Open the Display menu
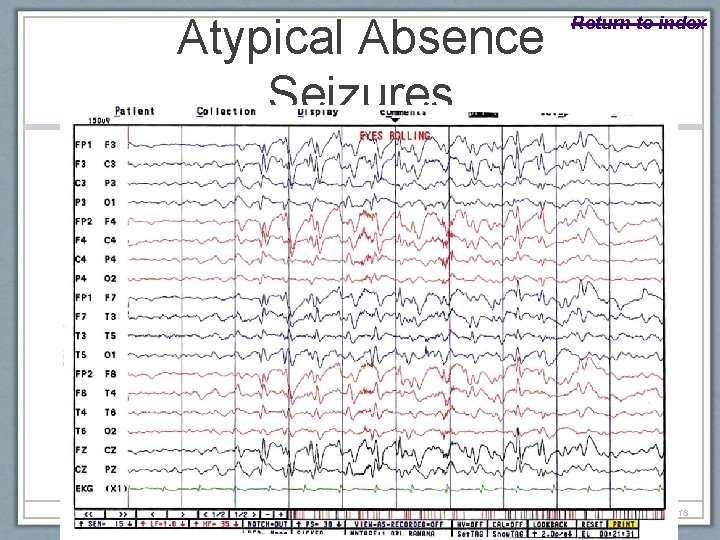 (318, 112)
